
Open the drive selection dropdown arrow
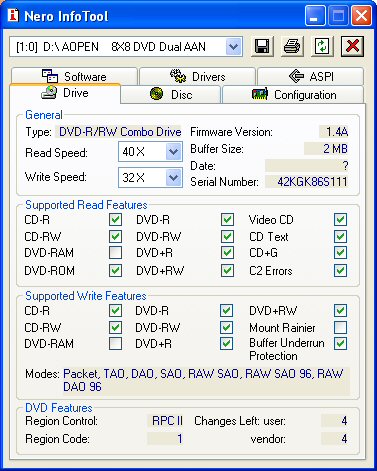233,46
